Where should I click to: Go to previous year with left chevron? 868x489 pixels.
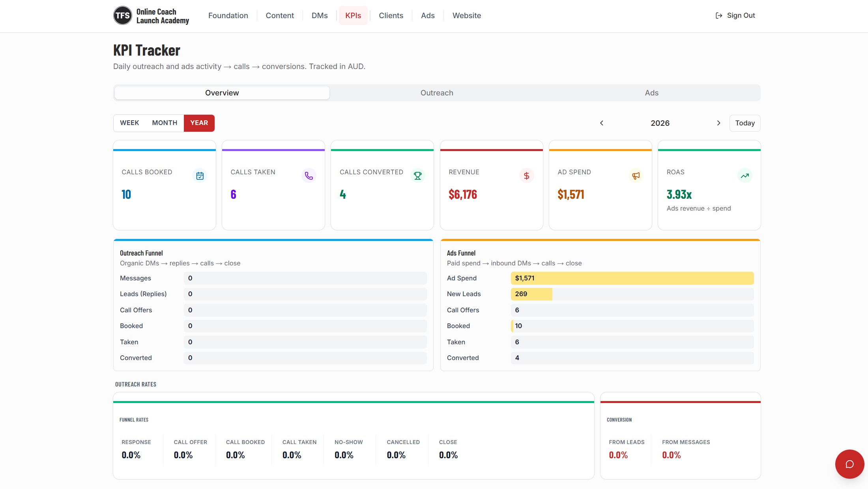point(602,123)
